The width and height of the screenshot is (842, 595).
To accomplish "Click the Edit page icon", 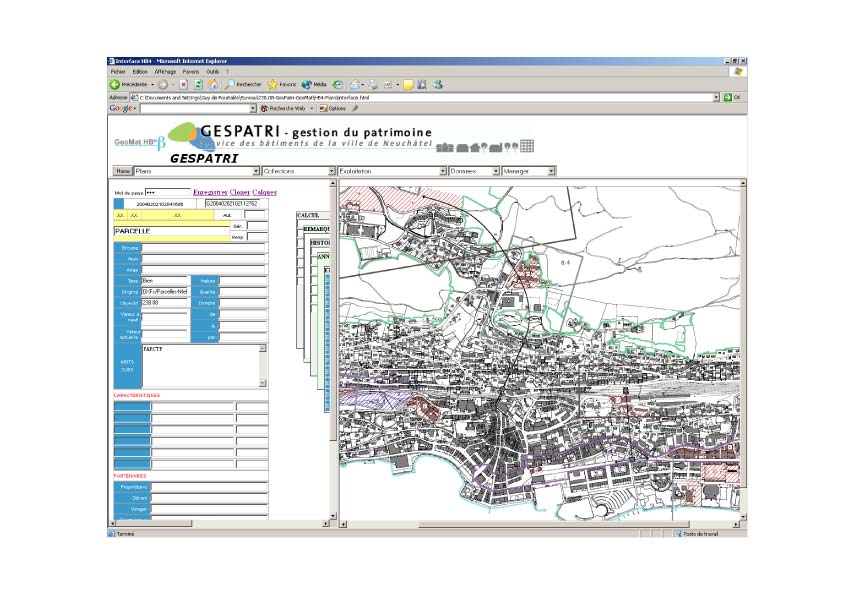I will point(388,84).
